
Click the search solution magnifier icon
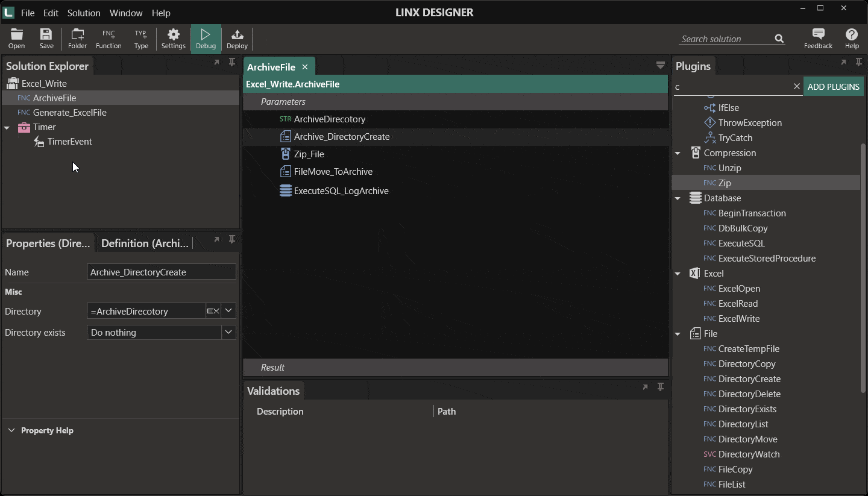click(779, 39)
